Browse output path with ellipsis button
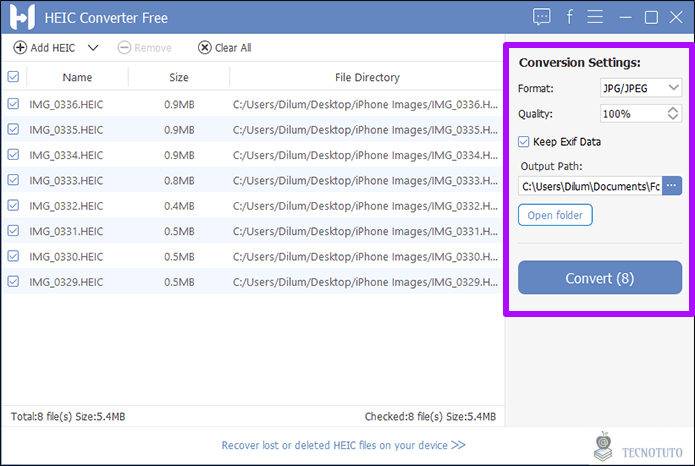Image resolution: width=695 pixels, height=466 pixels. [672, 186]
